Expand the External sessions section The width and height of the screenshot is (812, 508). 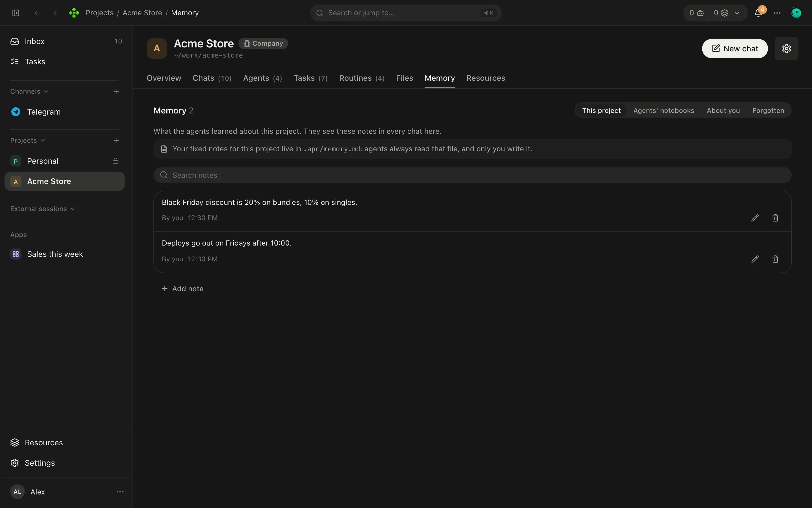[43, 209]
